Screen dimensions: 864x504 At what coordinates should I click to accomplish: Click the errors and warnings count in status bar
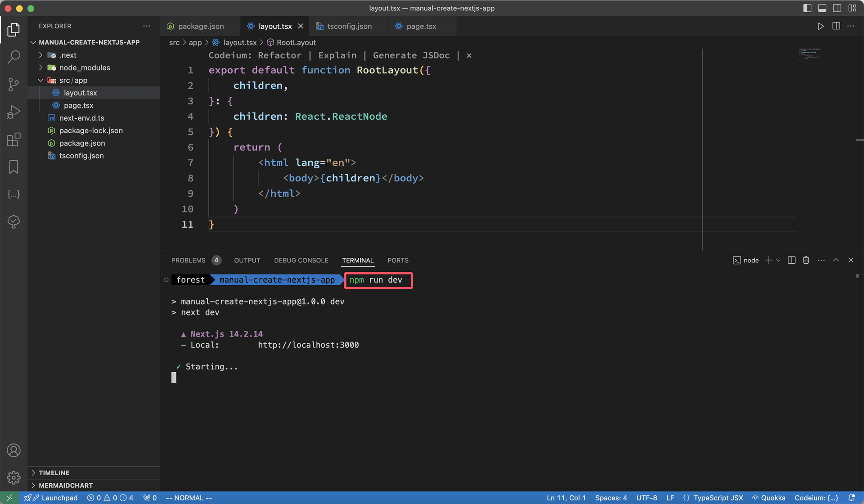(x=110, y=498)
